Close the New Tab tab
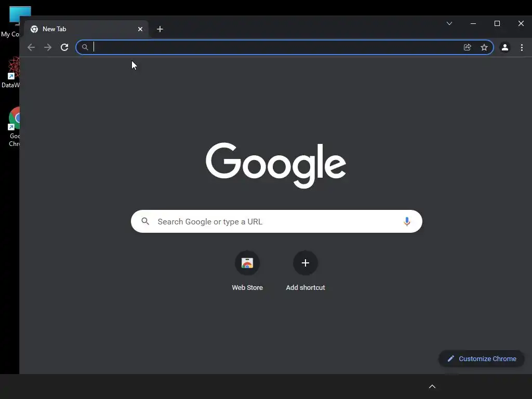 (x=140, y=29)
